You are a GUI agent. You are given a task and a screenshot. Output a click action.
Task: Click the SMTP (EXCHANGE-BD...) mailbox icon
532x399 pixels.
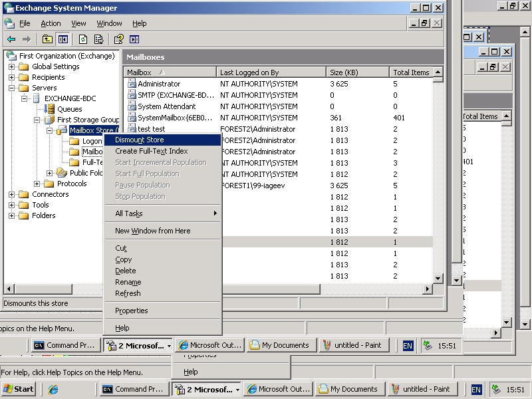(132, 95)
